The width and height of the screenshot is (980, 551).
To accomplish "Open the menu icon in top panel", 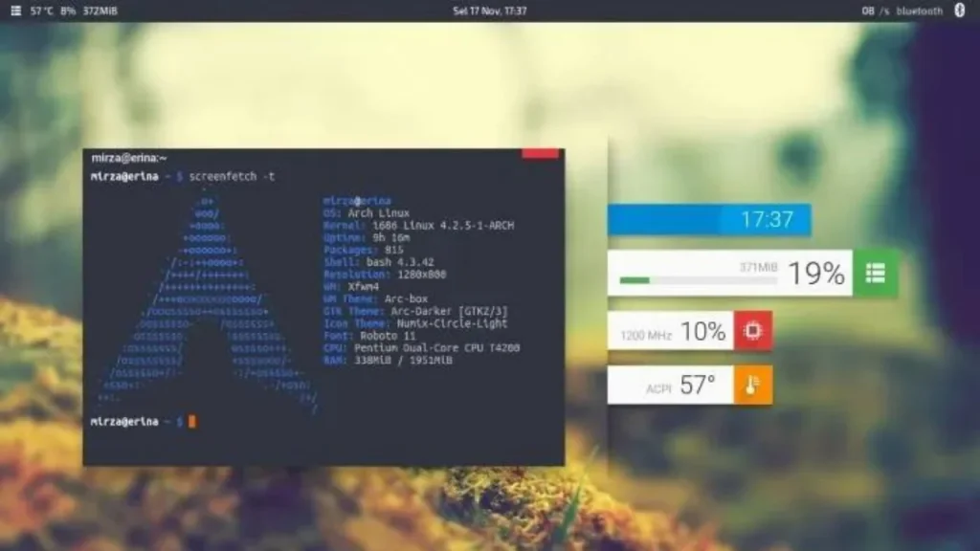I will click(15, 11).
